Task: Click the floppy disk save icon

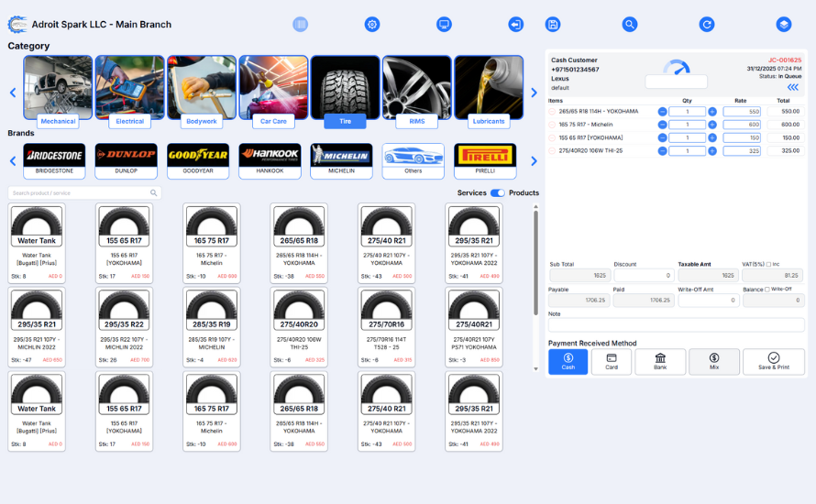Action: 553,25
